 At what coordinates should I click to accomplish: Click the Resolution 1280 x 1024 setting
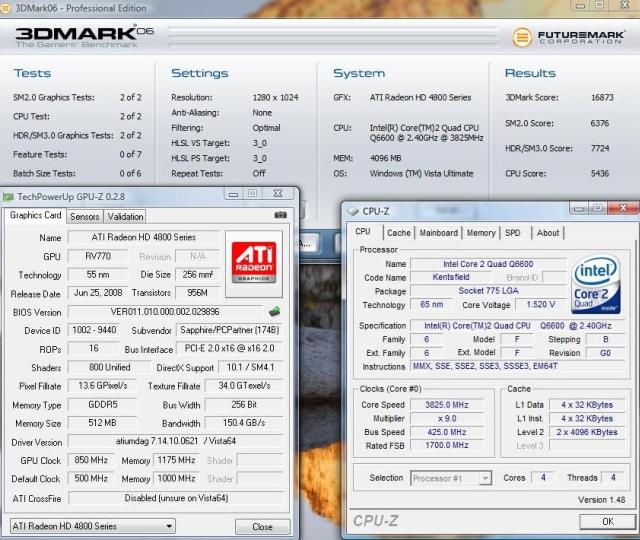(x=276, y=98)
